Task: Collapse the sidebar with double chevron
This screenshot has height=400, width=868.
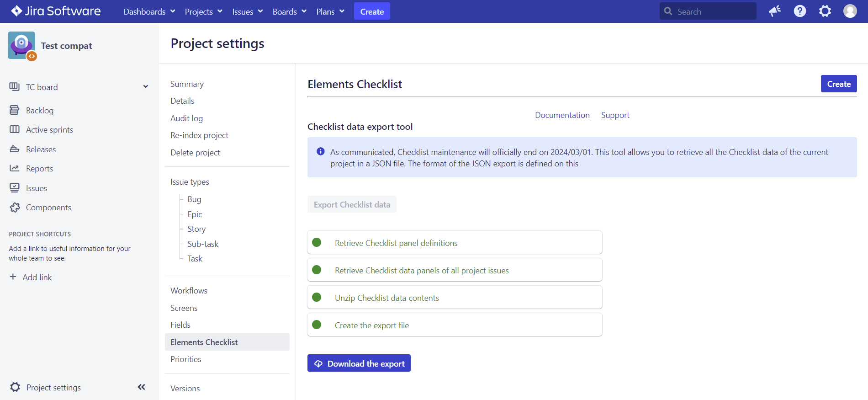Action: [x=142, y=387]
